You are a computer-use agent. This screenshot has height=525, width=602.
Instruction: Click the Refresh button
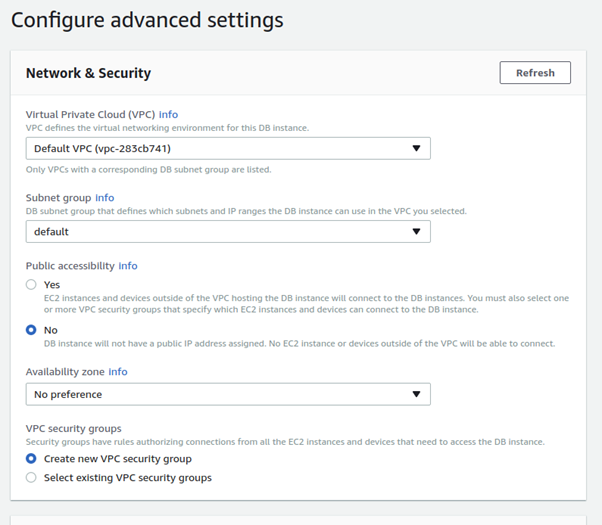[535, 73]
